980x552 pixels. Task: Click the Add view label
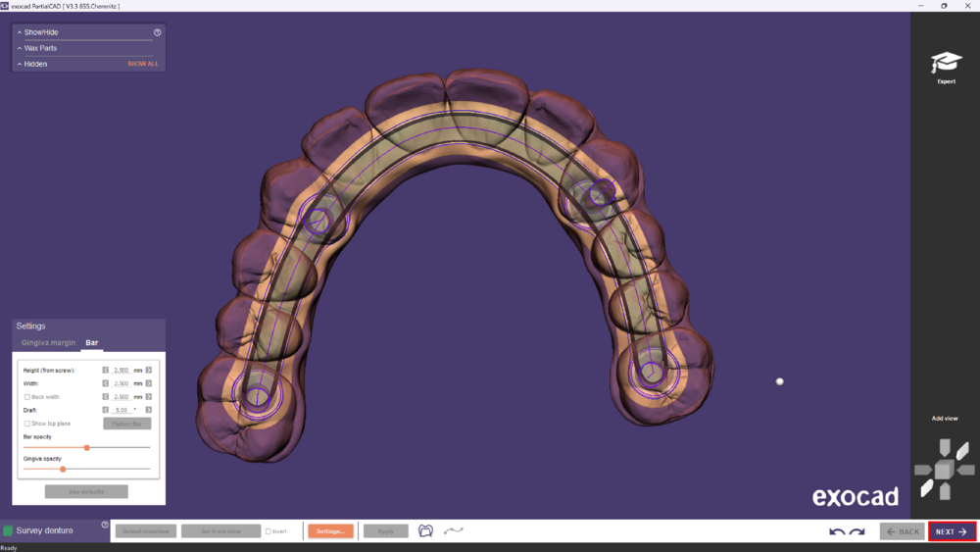tap(945, 419)
